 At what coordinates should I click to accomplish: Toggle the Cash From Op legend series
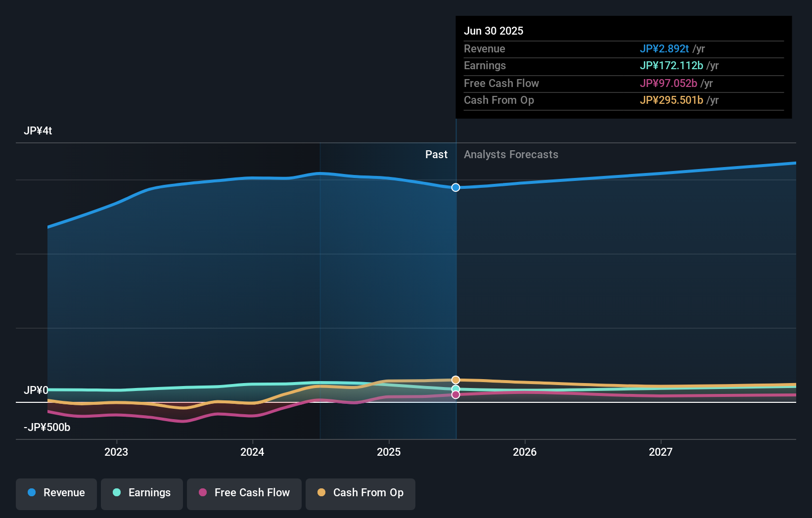point(361,493)
